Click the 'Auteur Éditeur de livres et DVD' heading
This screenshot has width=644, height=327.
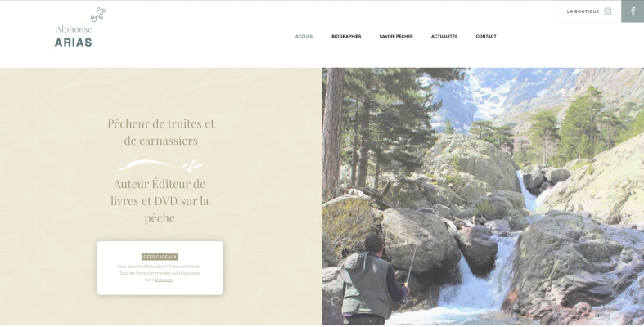[x=160, y=200]
